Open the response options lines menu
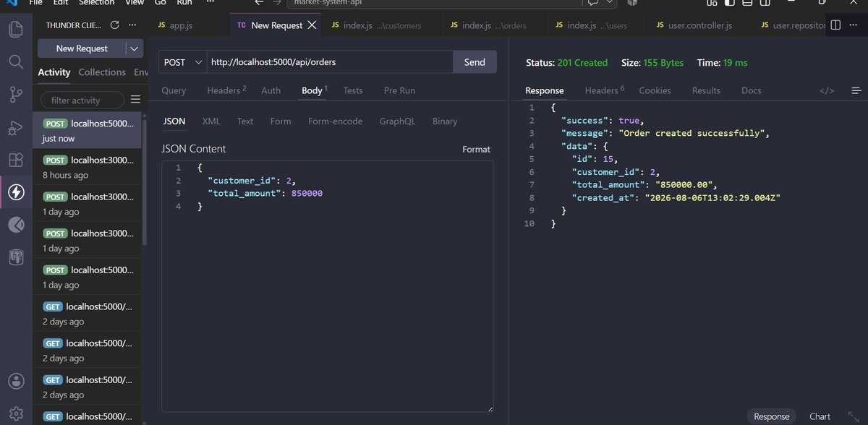868x425 pixels. click(x=856, y=90)
